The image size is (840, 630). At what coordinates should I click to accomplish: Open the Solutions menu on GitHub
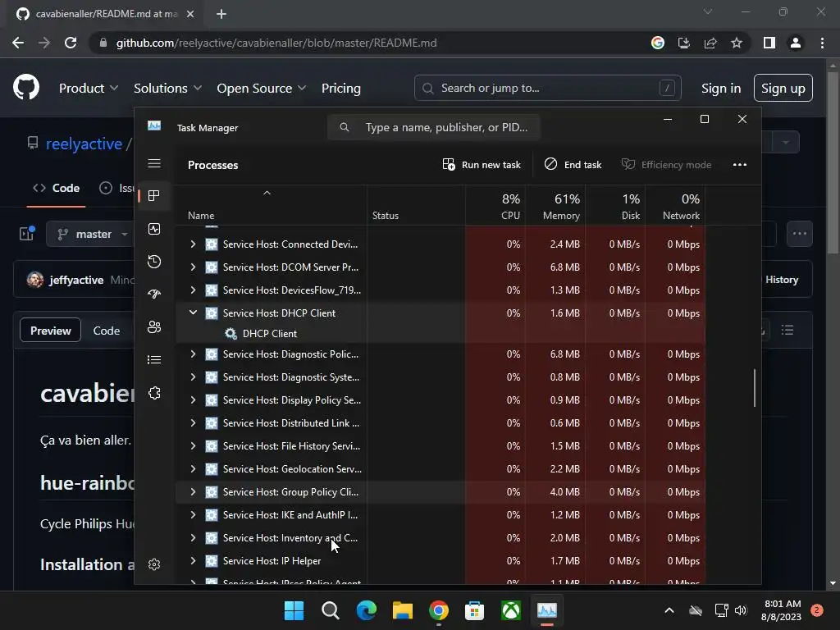[167, 89]
